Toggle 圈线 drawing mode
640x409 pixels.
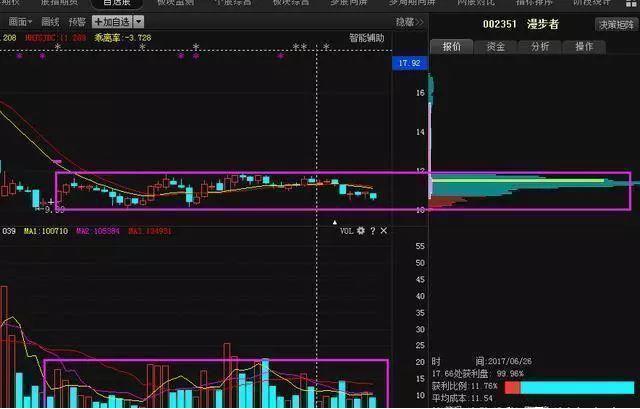click(x=50, y=21)
